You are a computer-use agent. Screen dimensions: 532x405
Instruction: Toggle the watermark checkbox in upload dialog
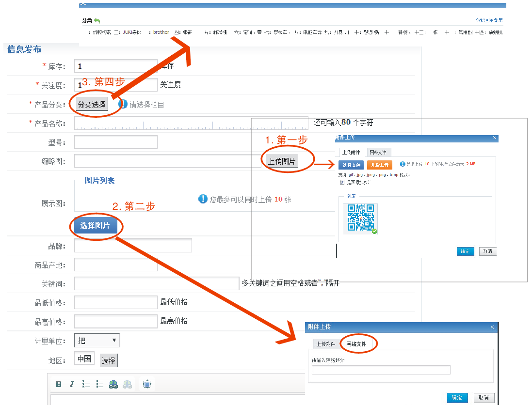342,183
